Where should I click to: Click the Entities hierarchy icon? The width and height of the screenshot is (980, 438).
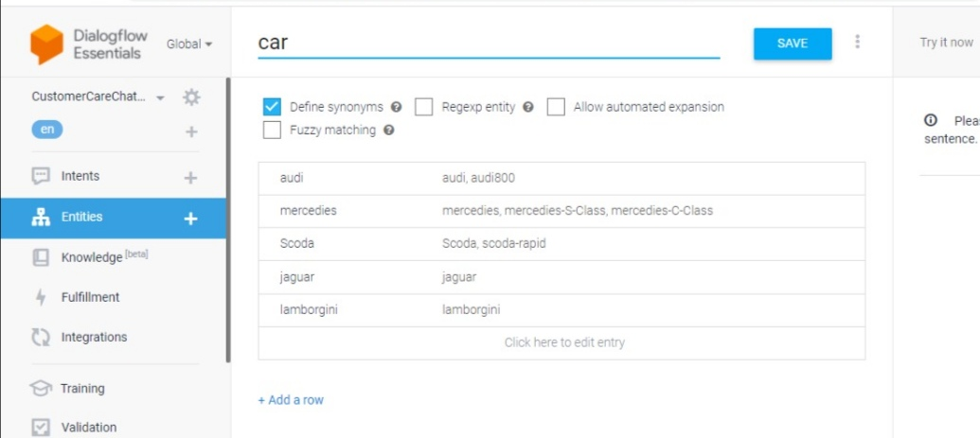click(x=41, y=218)
